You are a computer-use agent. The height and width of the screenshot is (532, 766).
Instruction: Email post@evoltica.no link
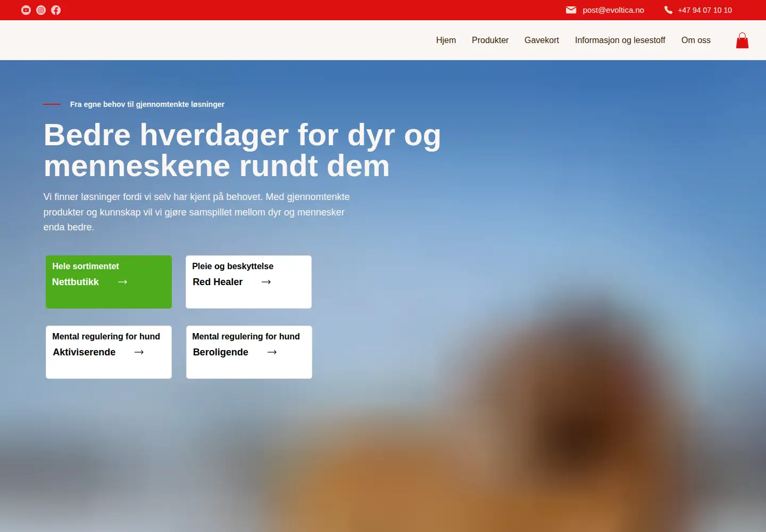(613, 10)
